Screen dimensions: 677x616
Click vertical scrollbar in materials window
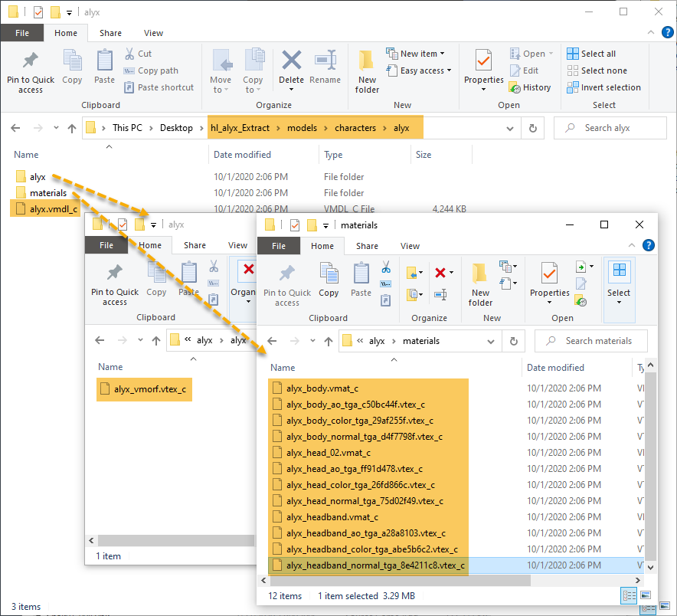coord(651,466)
